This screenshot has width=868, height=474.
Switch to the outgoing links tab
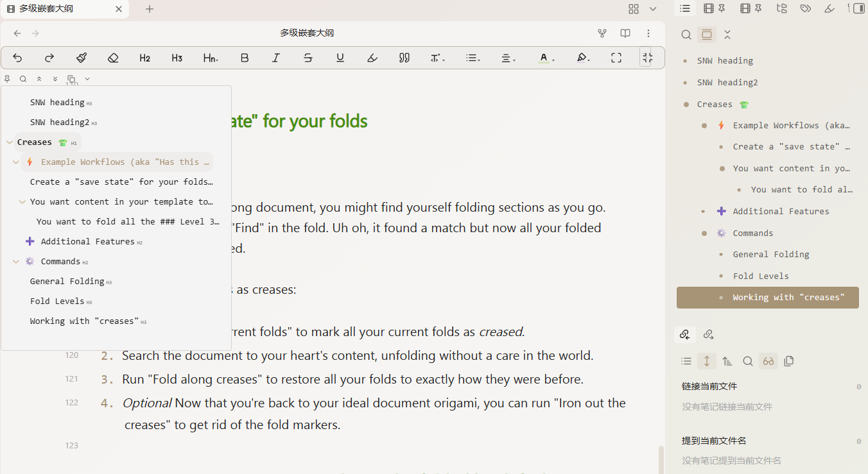(708, 334)
